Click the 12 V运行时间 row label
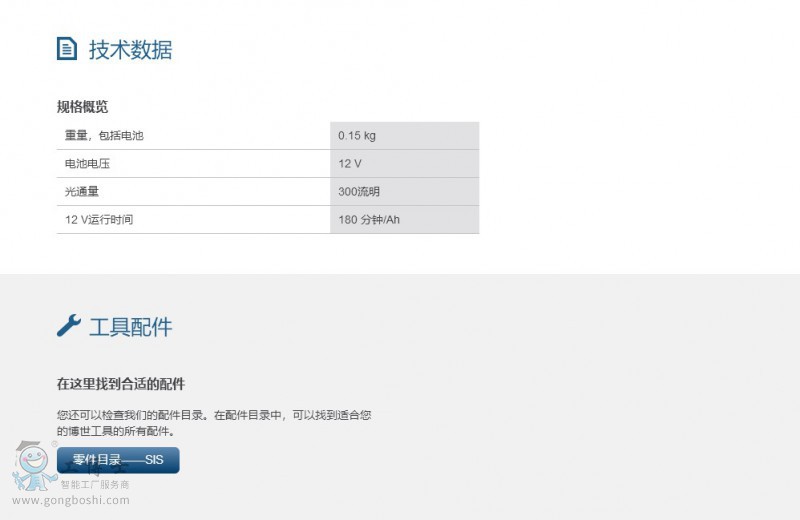The image size is (800, 520). click(99, 220)
